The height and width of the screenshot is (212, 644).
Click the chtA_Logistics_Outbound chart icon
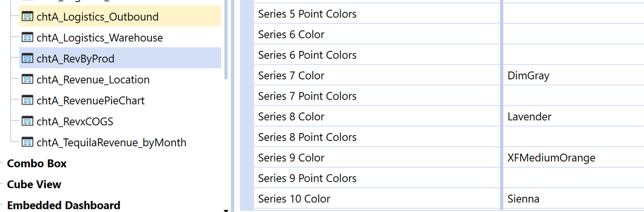(28, 16)
